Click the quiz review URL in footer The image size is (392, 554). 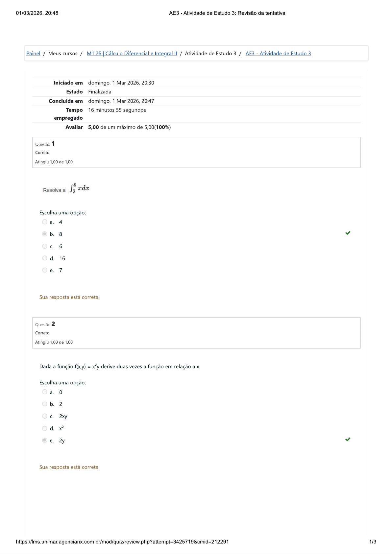tap(122, 542)
